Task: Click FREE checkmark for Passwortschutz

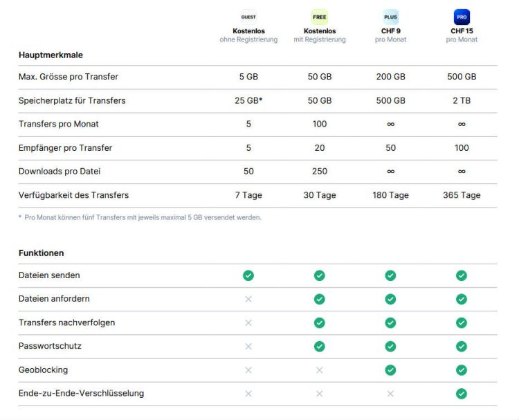Action: [320, 347]
